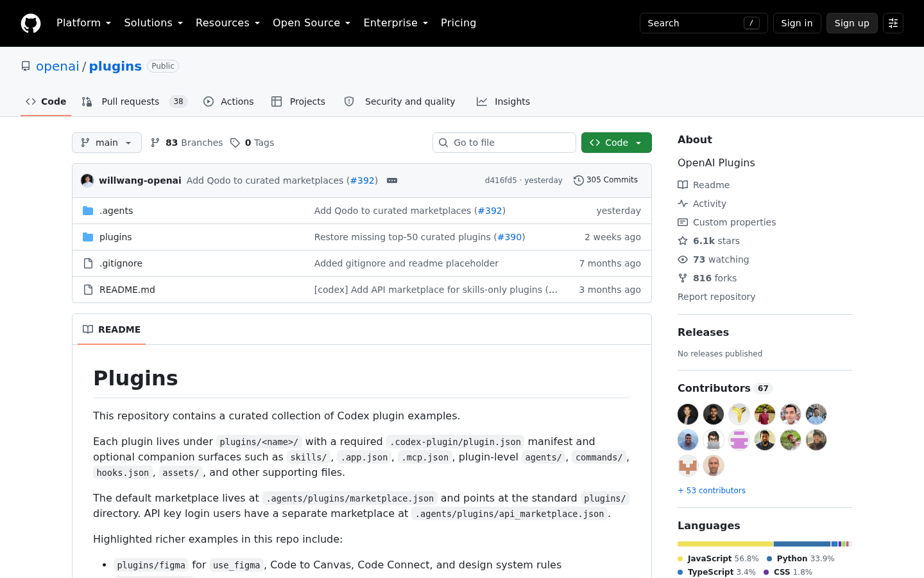Click the eye icon beside 73 watching
Viewport: 924px width, 578px height.
(683, 259)
